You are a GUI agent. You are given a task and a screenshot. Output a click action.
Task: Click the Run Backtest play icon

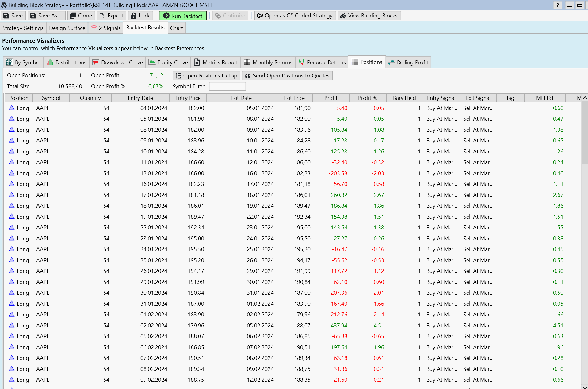[166, 16]
